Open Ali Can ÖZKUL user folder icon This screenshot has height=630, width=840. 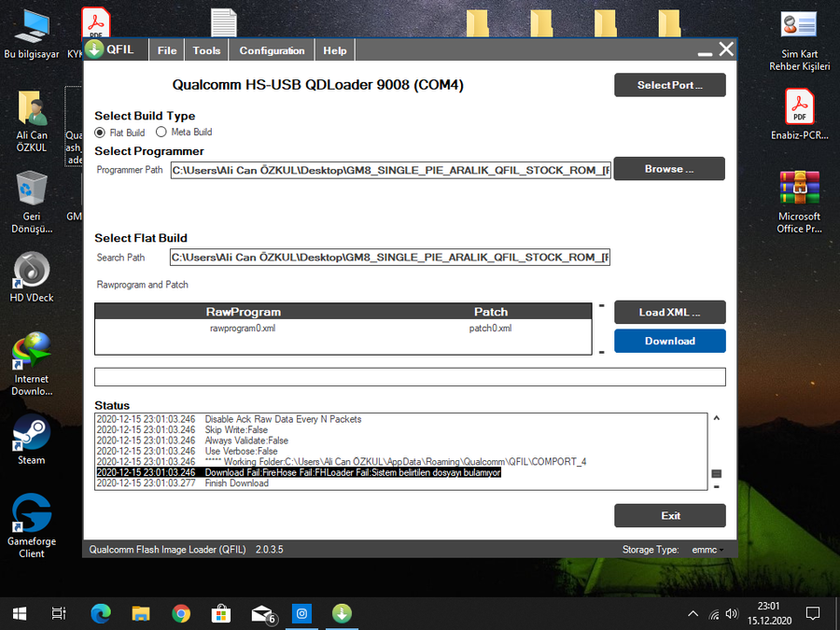click(x=32, y=121)
